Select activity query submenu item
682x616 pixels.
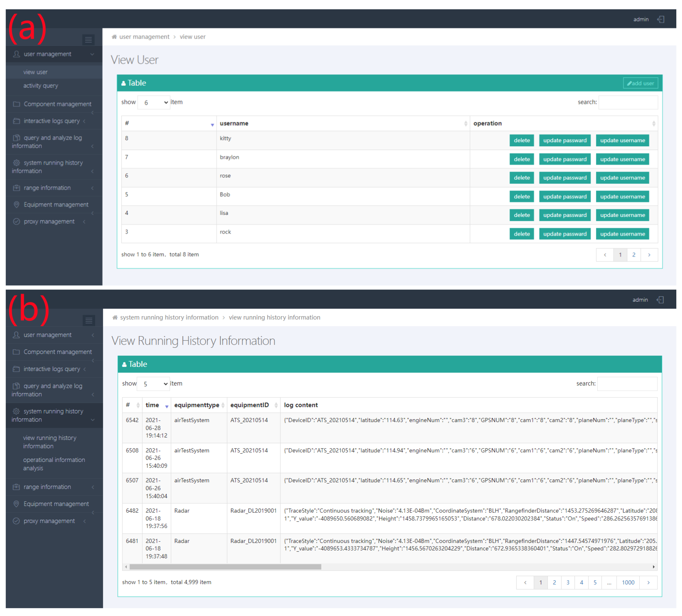click(x=41, y=86)
